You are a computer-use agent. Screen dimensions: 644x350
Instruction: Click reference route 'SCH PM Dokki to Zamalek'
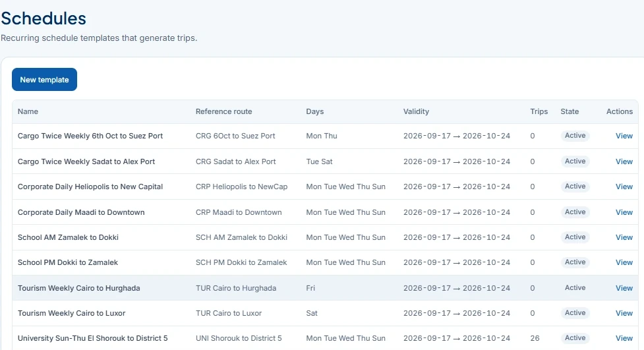(x=241, y=262)
